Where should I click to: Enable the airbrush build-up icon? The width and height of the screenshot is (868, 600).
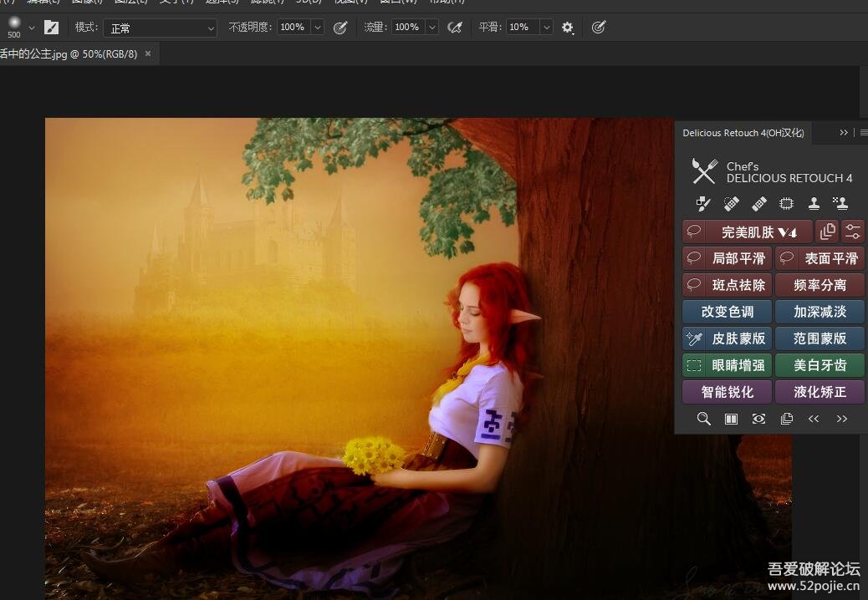[x=455, y=27]
